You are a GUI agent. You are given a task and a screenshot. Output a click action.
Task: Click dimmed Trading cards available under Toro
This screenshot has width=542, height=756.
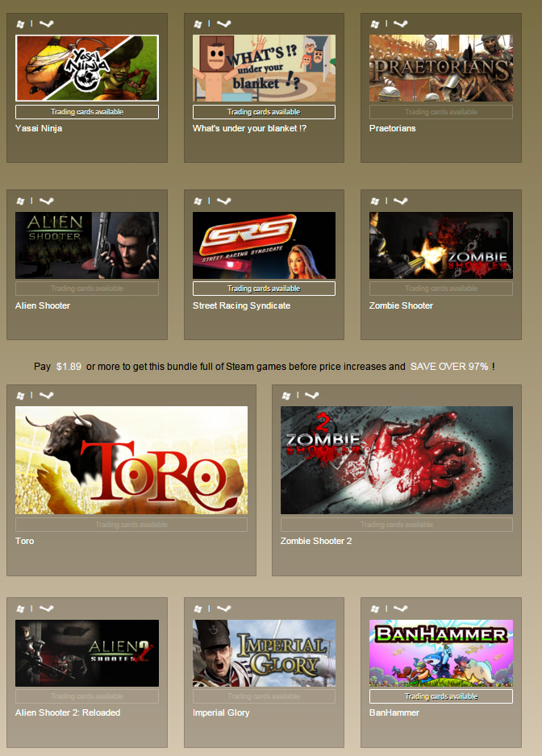[131, 525]
